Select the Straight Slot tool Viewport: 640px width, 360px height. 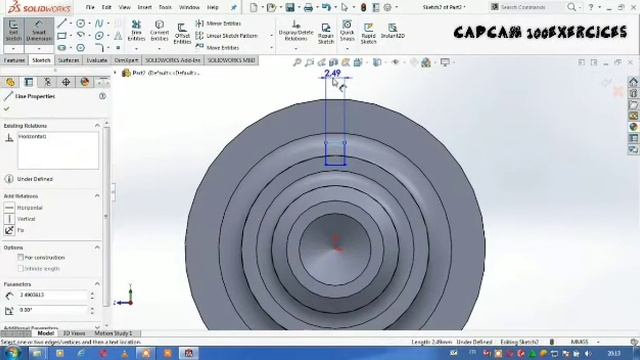(x=62, y=48)
